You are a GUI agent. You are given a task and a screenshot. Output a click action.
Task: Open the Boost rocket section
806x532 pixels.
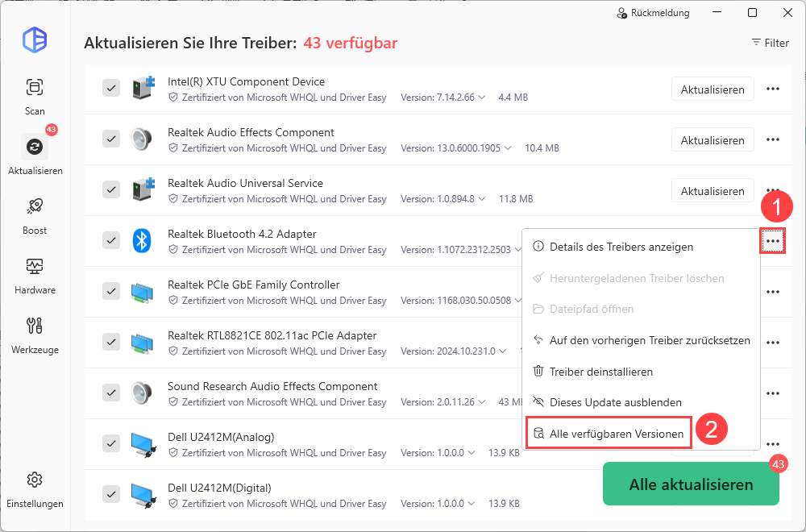(x=35, y=215)
